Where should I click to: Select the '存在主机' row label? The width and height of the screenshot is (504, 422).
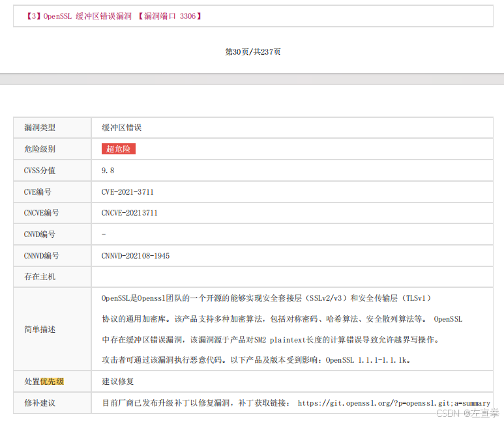40,277
